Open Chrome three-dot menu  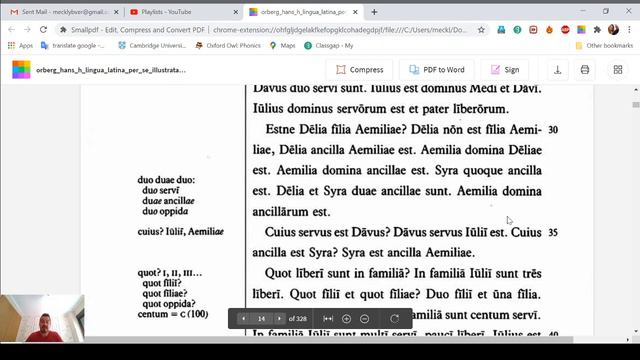tap(629, 30)
